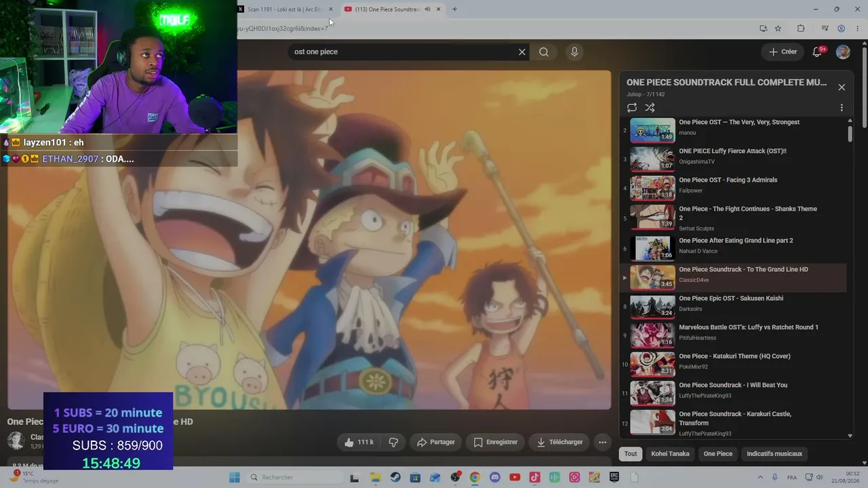The image size is (868, 488).
Task: Close the playlist panel
Action: [842, 87]
